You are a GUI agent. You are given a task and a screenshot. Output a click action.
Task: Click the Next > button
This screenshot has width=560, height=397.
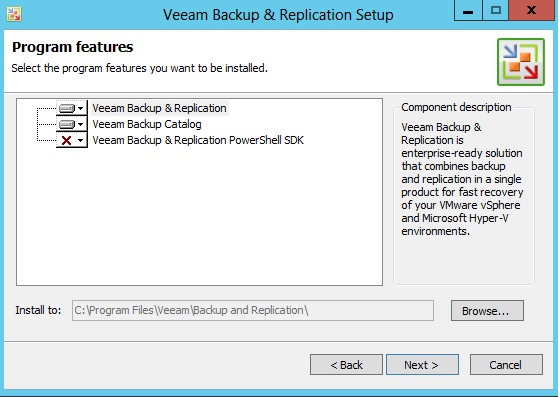coord(422,365)
